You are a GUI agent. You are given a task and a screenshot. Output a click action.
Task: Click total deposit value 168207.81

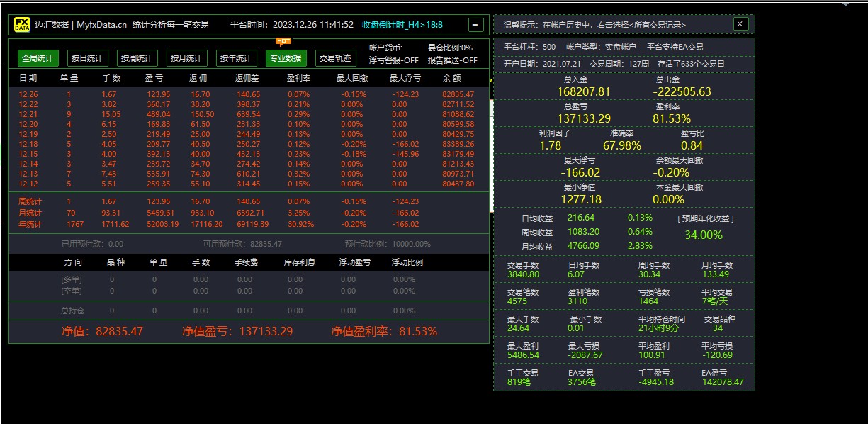point(584,91)
